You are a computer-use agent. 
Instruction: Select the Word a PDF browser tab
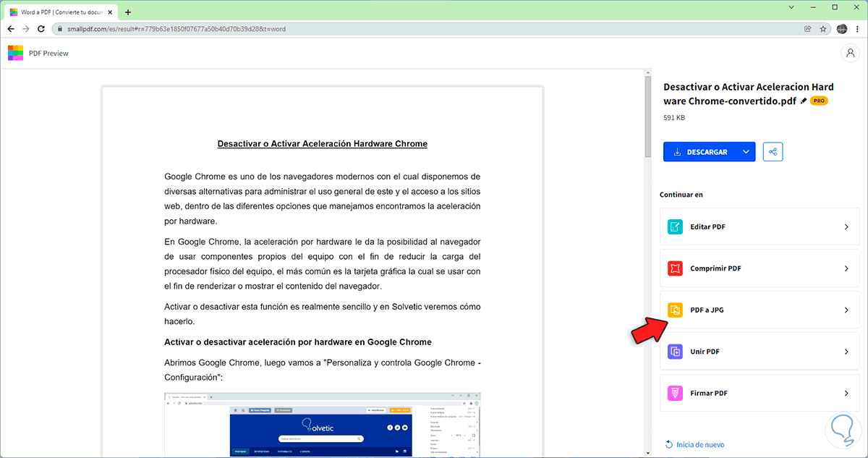tap(61, 12)
